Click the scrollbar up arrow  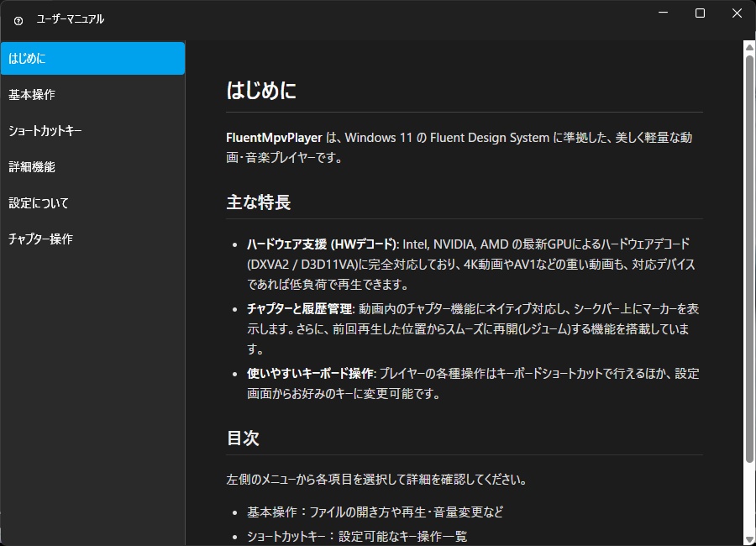coord(748,47)
